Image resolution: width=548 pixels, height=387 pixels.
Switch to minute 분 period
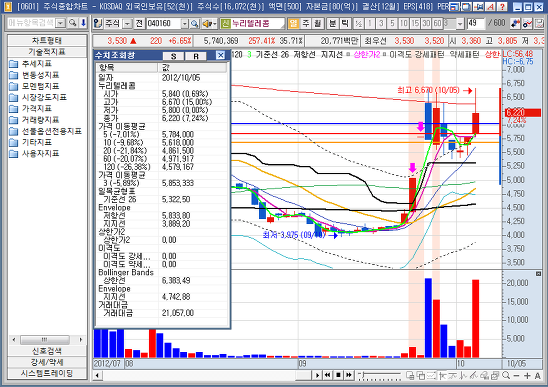point(332,23)
